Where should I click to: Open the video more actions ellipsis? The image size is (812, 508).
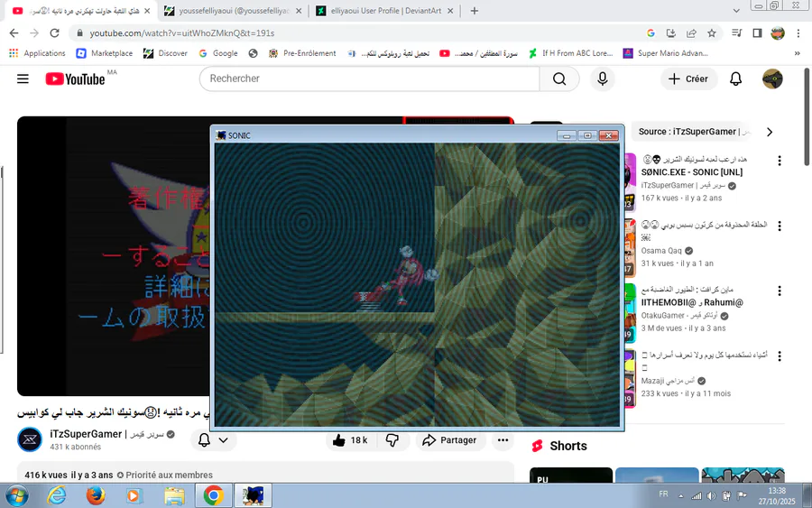pos(503,440)
